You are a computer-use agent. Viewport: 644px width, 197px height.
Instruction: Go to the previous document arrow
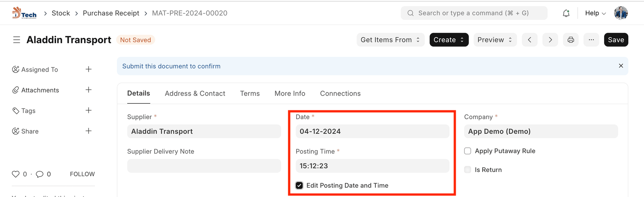pos(529,40)
